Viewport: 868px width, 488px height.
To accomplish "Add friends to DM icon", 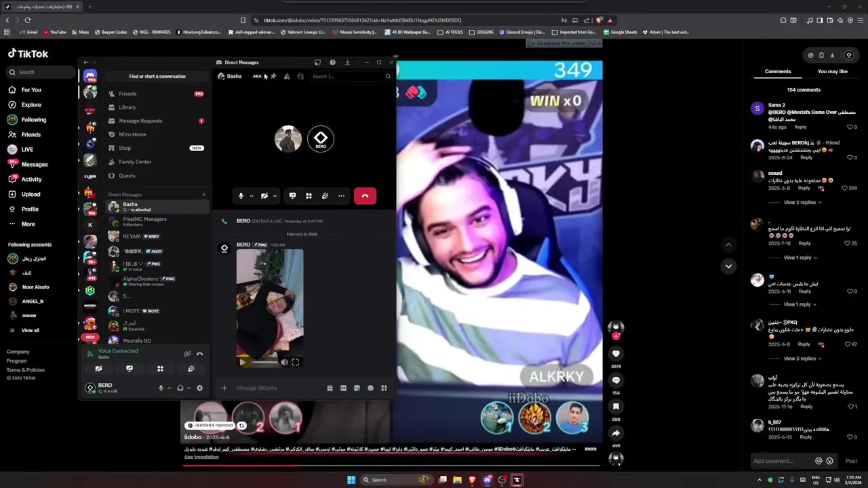I will (287, 76).
